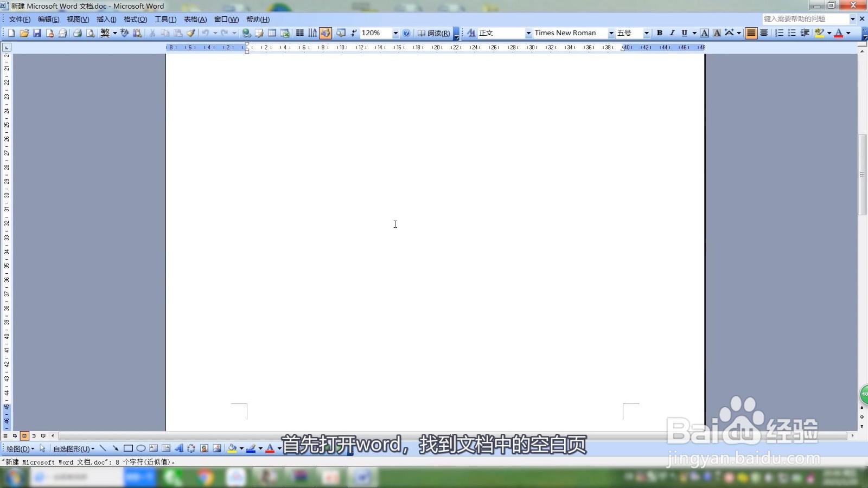Select the Oval drawing tool

pyautogui.click(x=141, y=448)
